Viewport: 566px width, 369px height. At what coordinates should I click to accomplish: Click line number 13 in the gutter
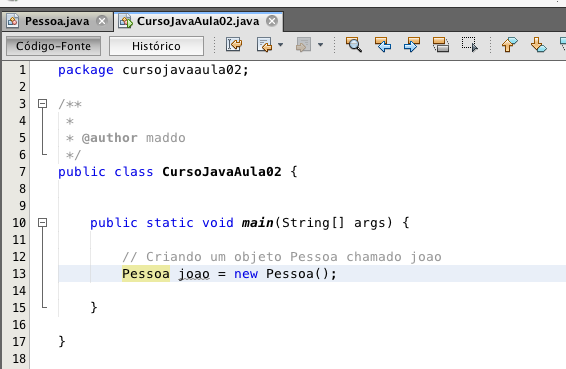pos(19,274)
